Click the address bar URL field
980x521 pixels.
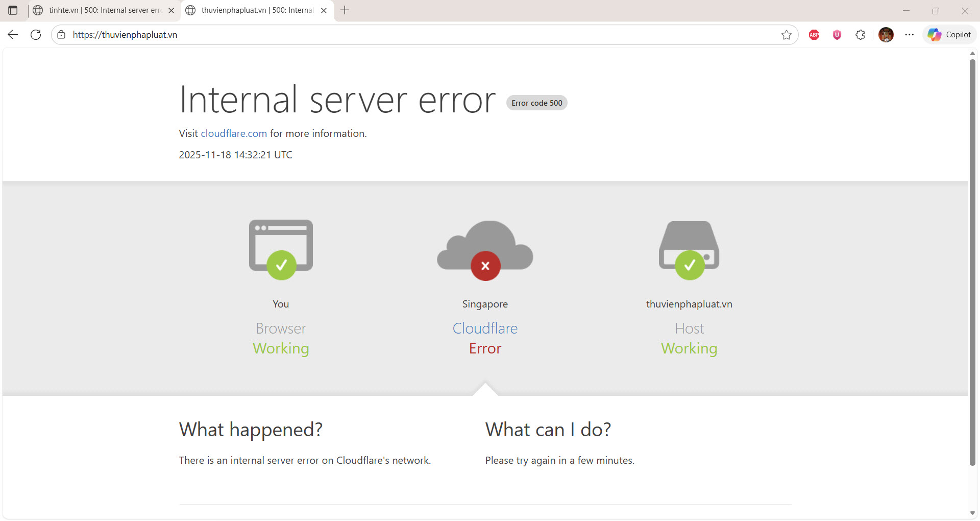[x=408, y=35]
